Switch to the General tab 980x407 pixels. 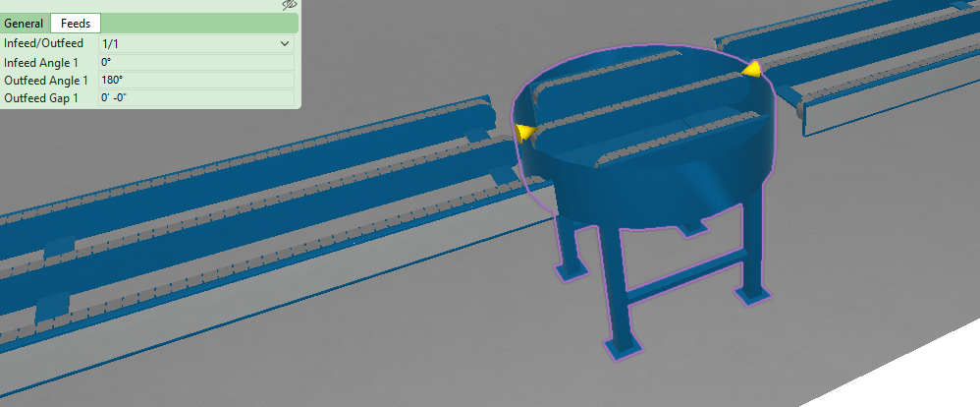[24, 24]
